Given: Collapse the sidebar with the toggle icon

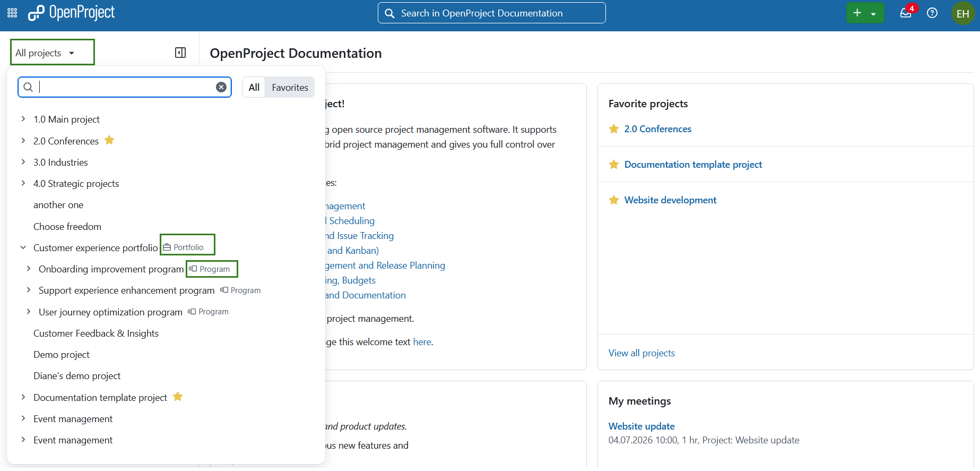Looking at the screenshot, I should click(x=180, y=53).
